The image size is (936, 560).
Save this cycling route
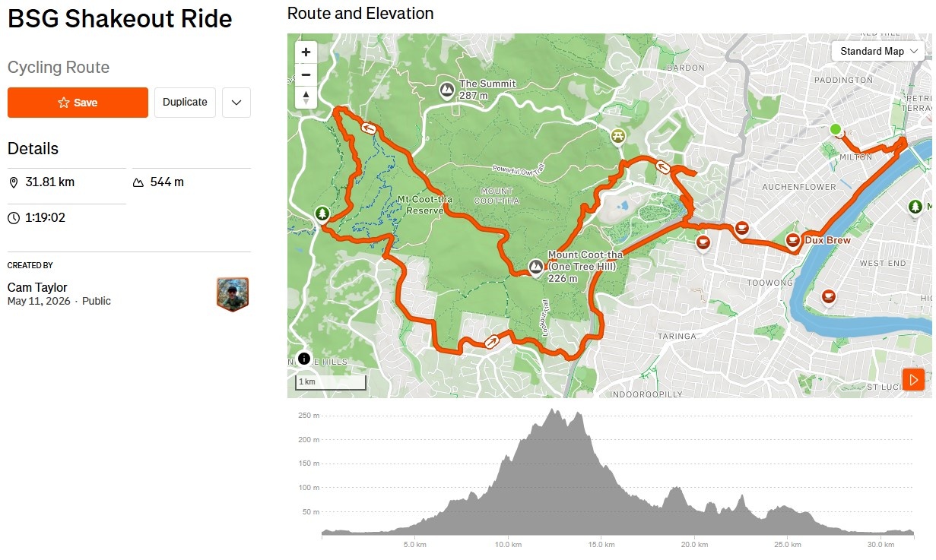78,103
